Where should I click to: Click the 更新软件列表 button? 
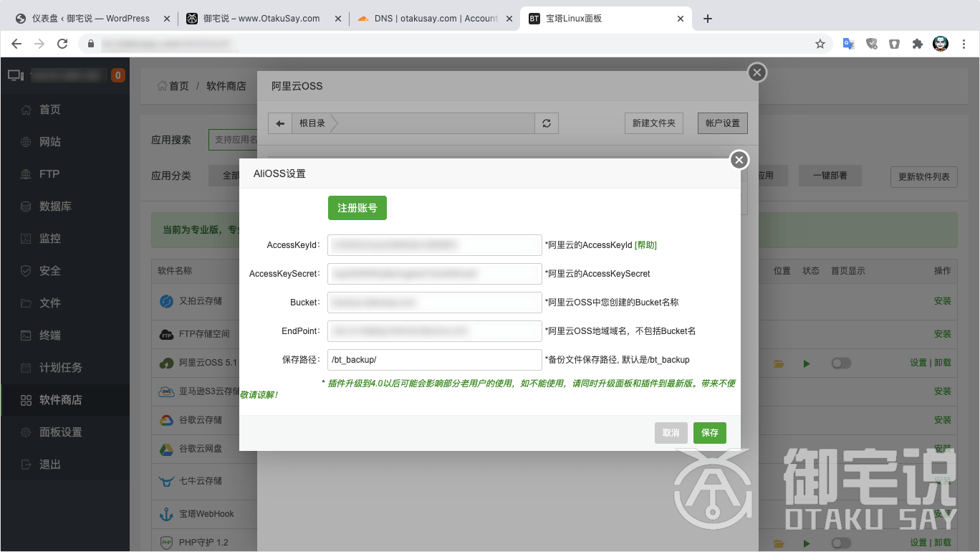pyautogui.click(x=923, y=176)
